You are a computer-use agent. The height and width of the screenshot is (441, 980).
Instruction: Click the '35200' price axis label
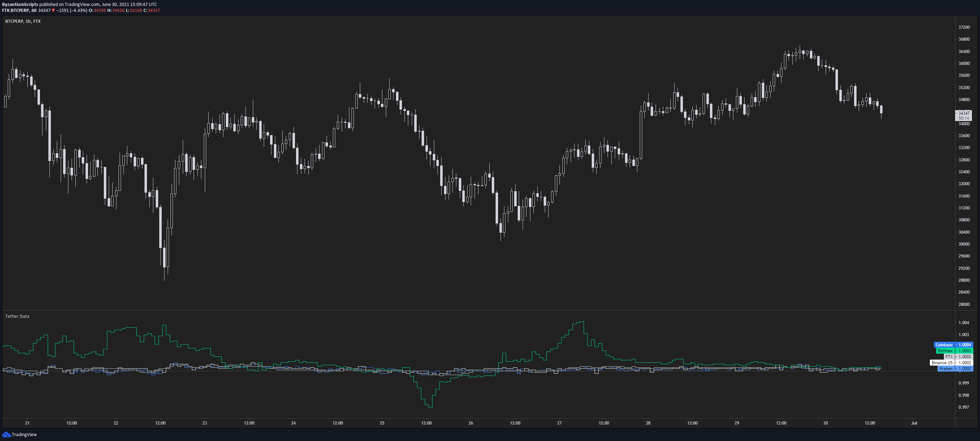pyautogui.click(x=964, y=87)
